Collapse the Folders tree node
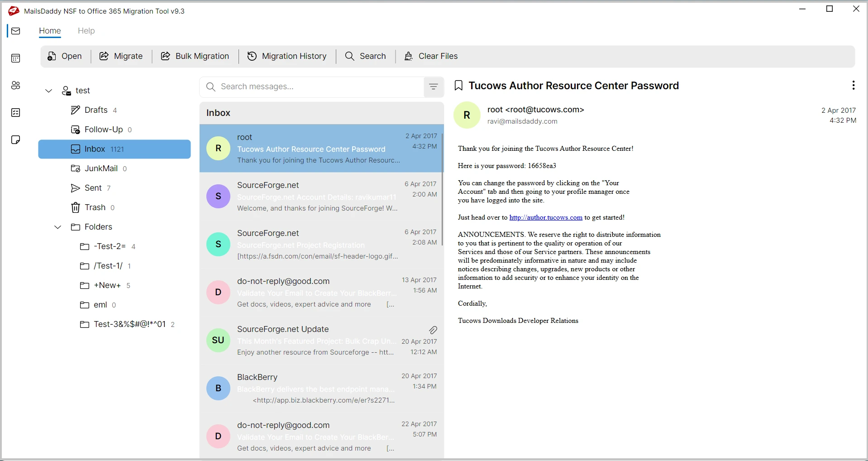The width and height of the screenshot is (868, 461). coord(58,227)
